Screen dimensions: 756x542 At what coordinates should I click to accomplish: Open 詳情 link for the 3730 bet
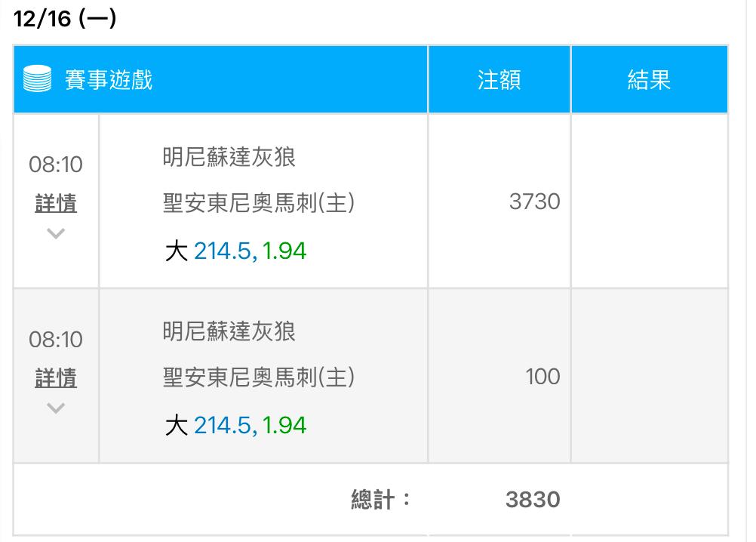[x=56, y=204]
